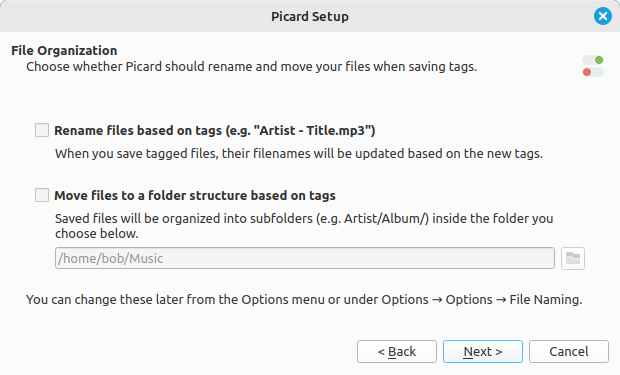This screenshot has height=375, width=620.
Task: Click the Picard Setup title bar
Action: [x=310, y=16]
